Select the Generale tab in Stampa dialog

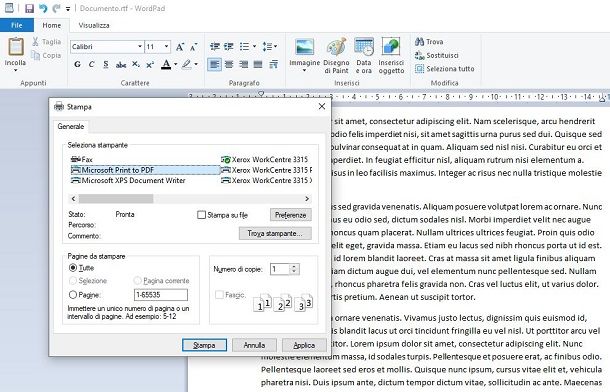(71, 126)
